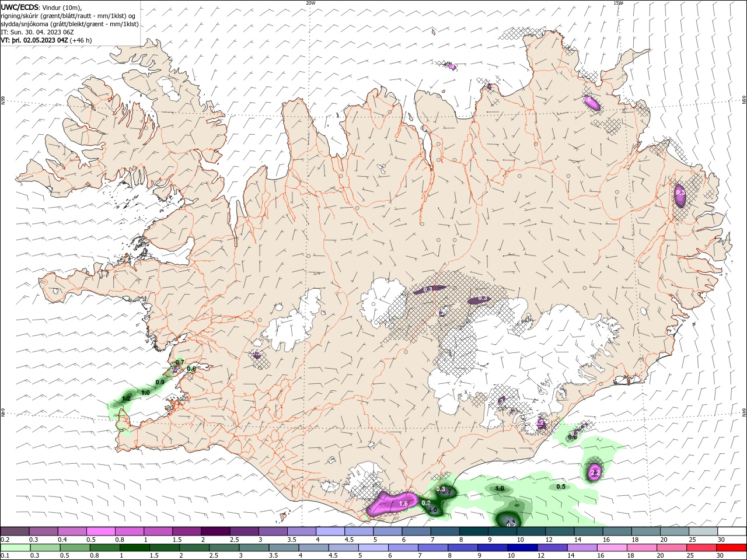Click the initial time line 'IT: Sun. 30. 04. 2023 06Z'

(x=37, y=32)
